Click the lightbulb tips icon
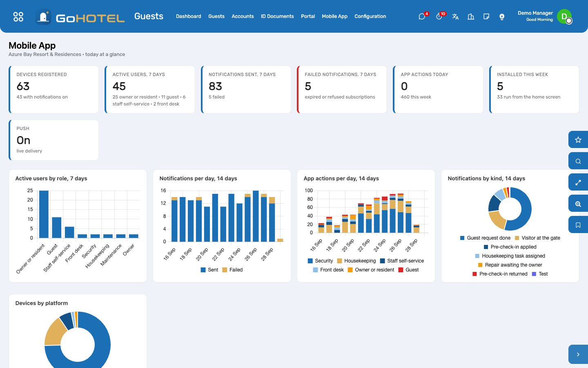The height and width of the screenshot is (368, 588). [502, 16]
